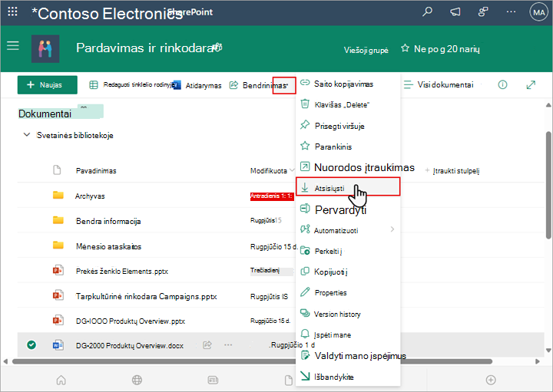The image size is (553, 392).
Task: Open the Visi dokumentai view dropdown
Action: tap(439, 85)
